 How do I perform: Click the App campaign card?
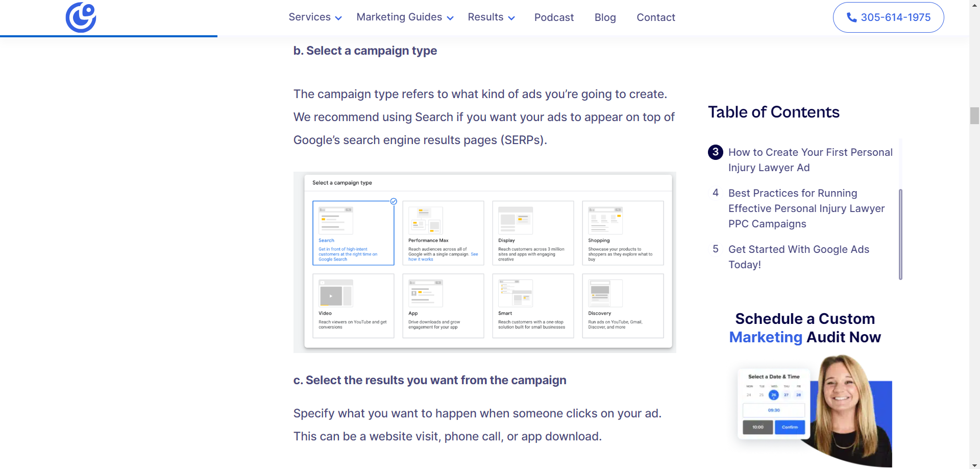443,306
